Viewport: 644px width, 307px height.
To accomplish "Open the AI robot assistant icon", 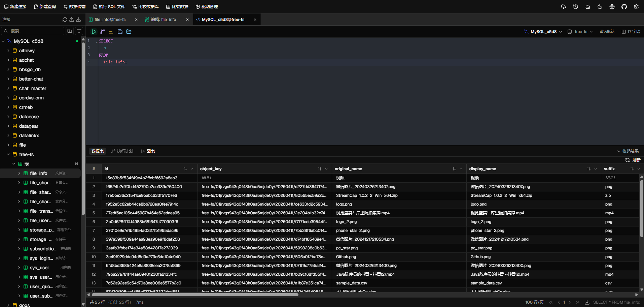I will [588, 7].
